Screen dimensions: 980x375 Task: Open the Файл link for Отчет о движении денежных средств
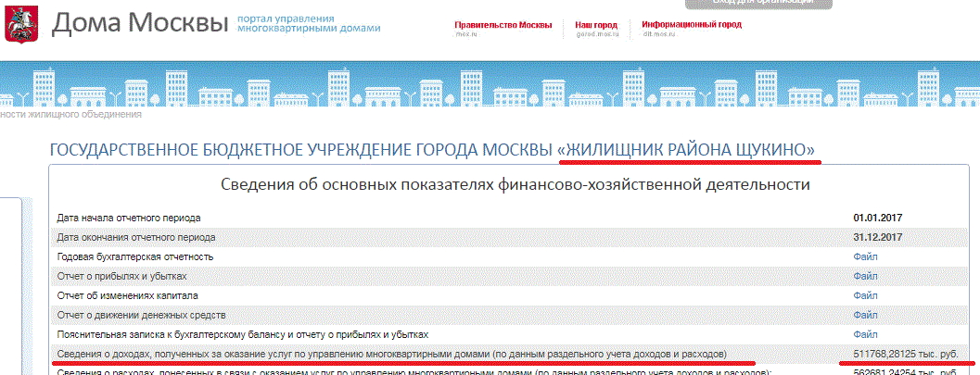[865, 315]
